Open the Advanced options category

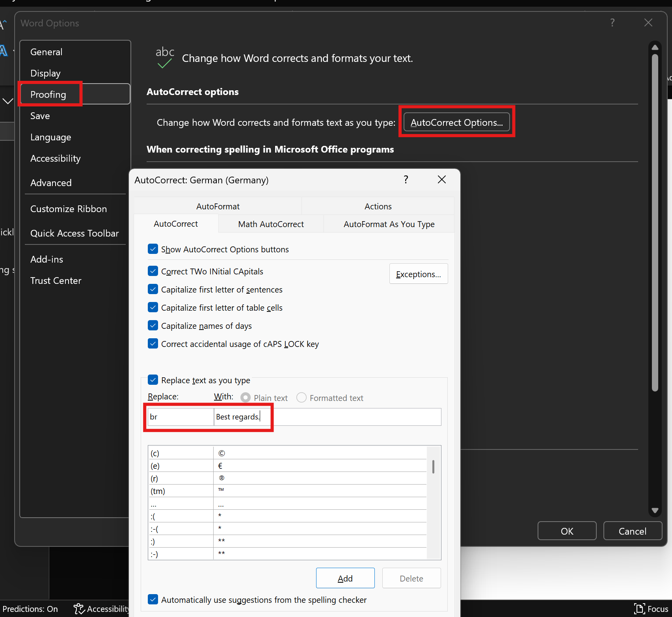(x=75, y=183)
